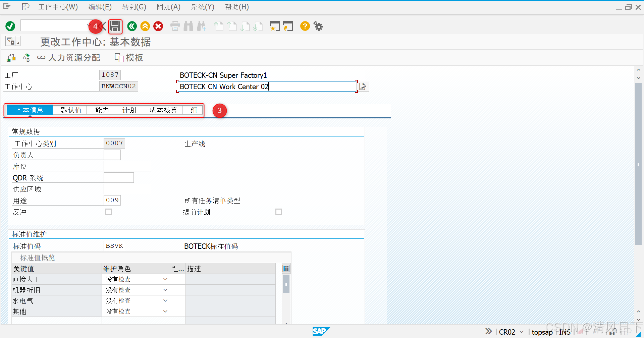Click the long text editor icon
This screenshot has height=338, width=644.
coord(364,87)
